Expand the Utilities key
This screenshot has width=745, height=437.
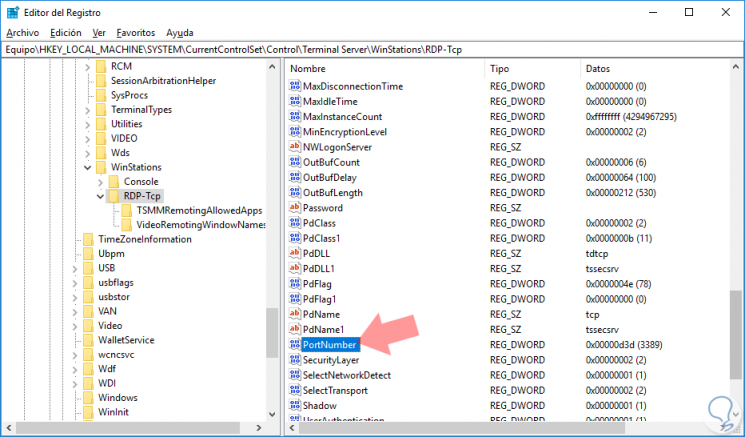click(87, 124)
